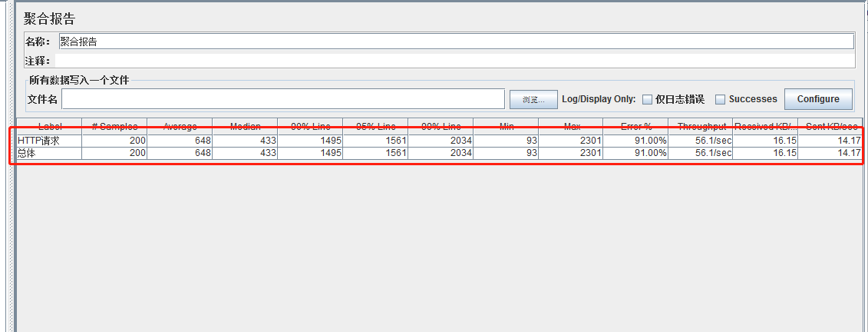This screenshot has width=868, height=332.
Task: Click the 名称 name text field
Action: 455,41
